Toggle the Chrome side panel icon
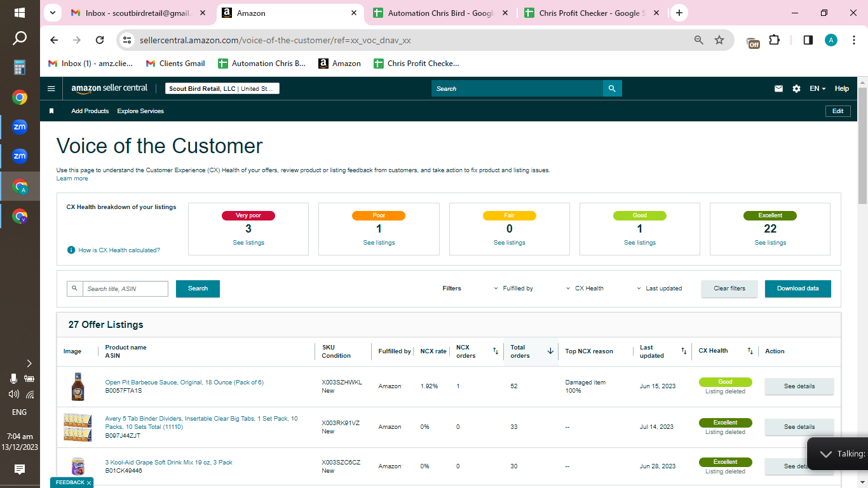868x488 pixels. click(808, 40)
